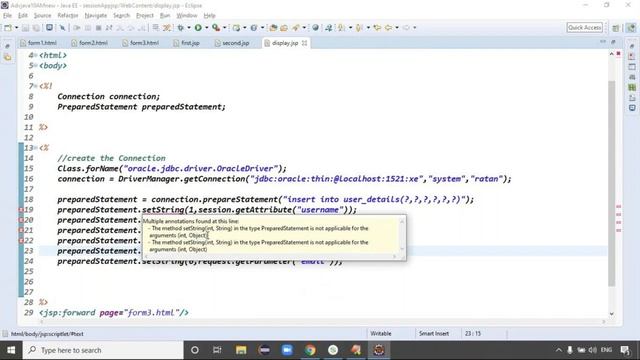Click the Smart Insert status entry
640x360 pixels.
(x=434, y=333)
